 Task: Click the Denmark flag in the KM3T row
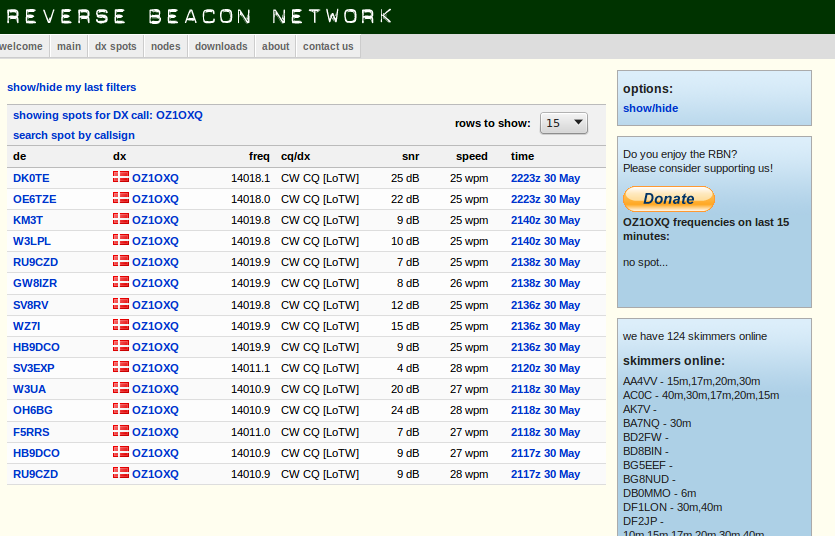click(121, 219)
